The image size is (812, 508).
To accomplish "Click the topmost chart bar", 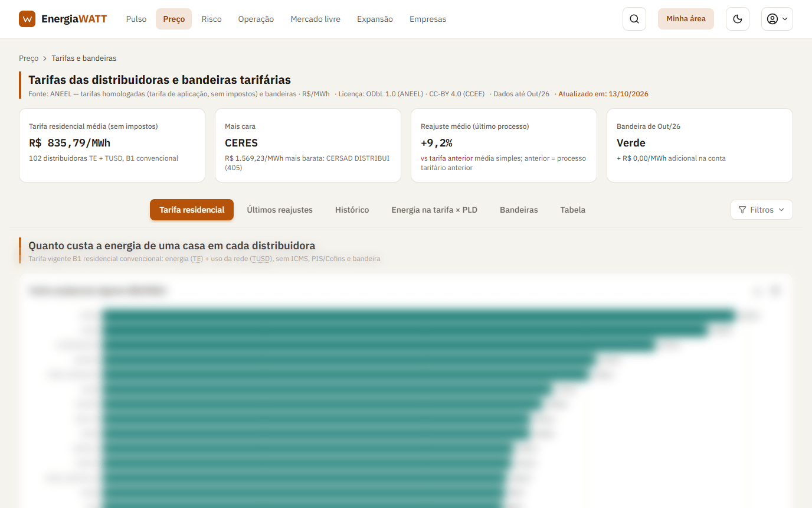I will 419,316.
